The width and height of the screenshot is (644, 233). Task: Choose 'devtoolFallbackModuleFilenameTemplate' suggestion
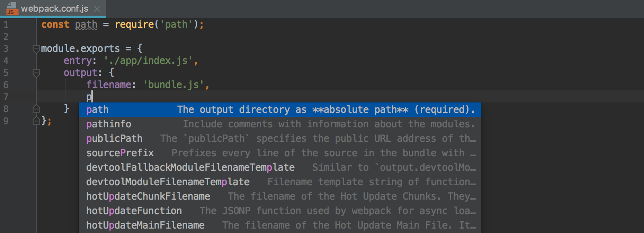[x=280, y=168]
